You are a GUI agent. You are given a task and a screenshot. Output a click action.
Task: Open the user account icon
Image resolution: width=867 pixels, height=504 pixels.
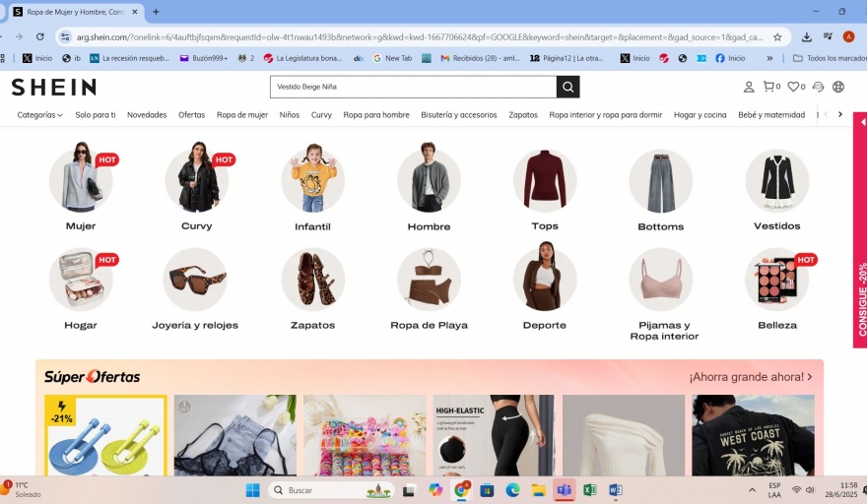tap(749, 87)
